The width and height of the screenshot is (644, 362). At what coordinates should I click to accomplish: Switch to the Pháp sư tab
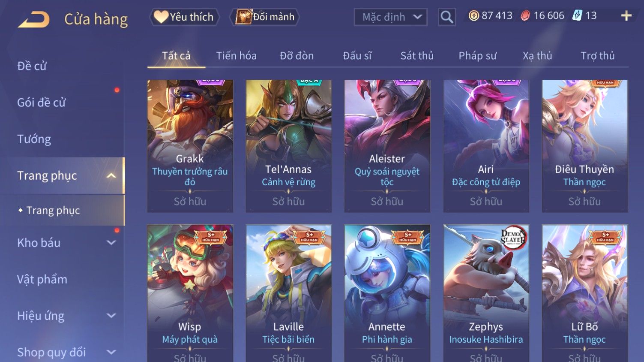tap(477, 56)
